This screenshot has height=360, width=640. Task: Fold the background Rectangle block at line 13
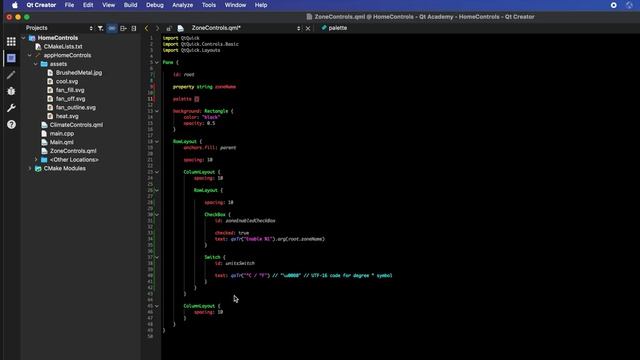click(x=157, y=111)
